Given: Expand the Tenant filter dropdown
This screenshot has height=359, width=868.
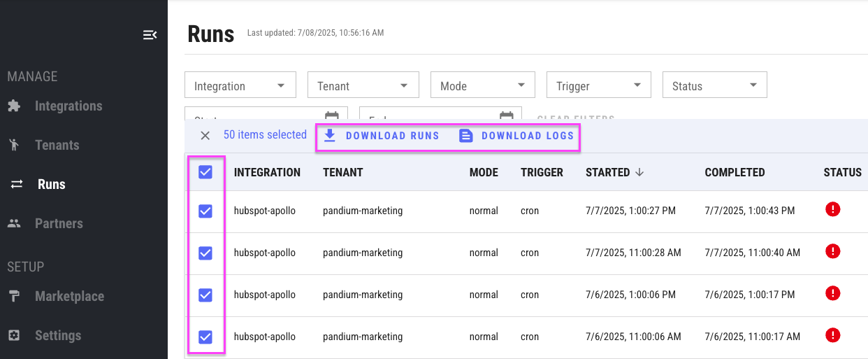Looking at the screenshot, I should point(363,85).
